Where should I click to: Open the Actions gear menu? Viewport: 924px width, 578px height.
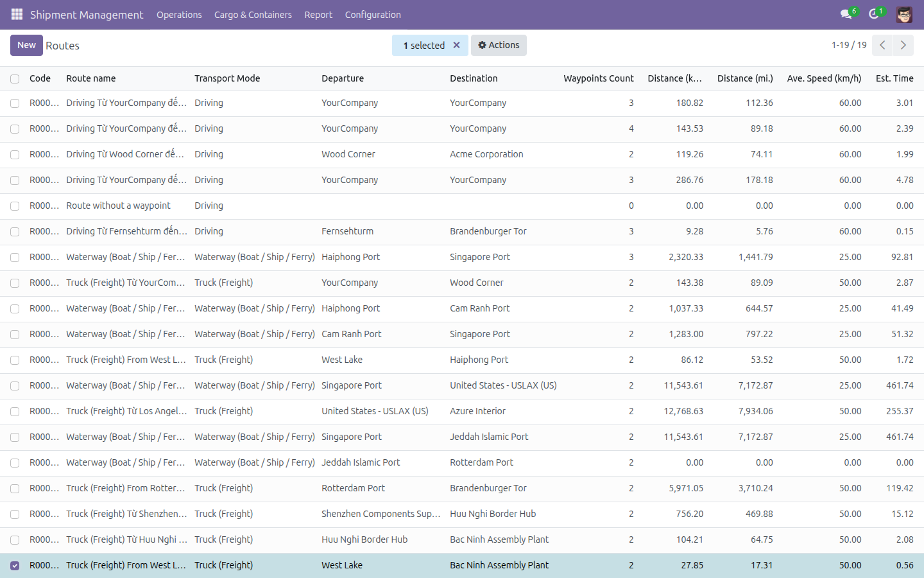(499, 45)
